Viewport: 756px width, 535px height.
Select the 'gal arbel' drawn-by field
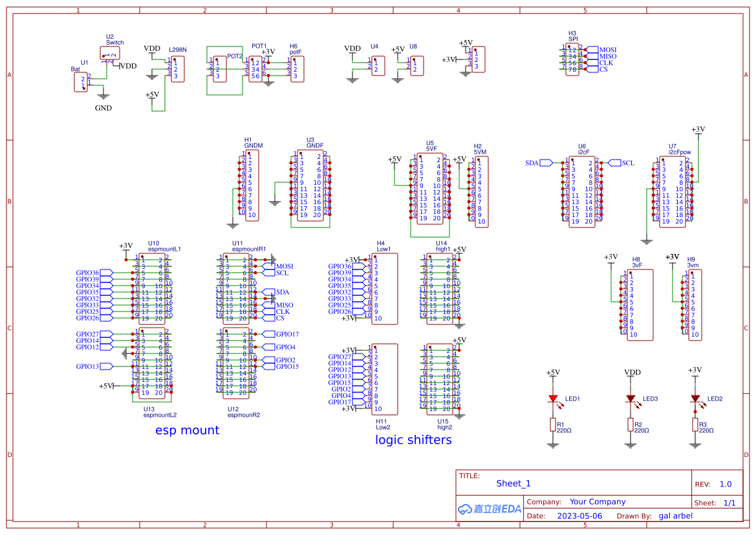pyautogui.click(x=676, y=516)
